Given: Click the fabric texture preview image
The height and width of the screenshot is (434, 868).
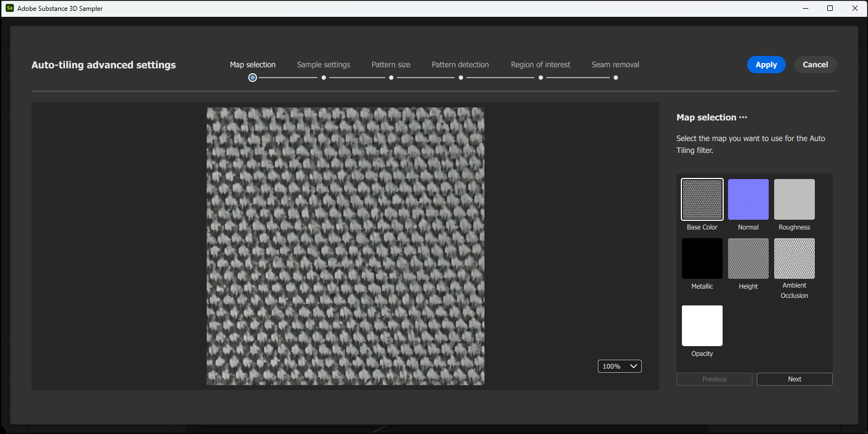Looking at the screenshot, I should 346,246.
